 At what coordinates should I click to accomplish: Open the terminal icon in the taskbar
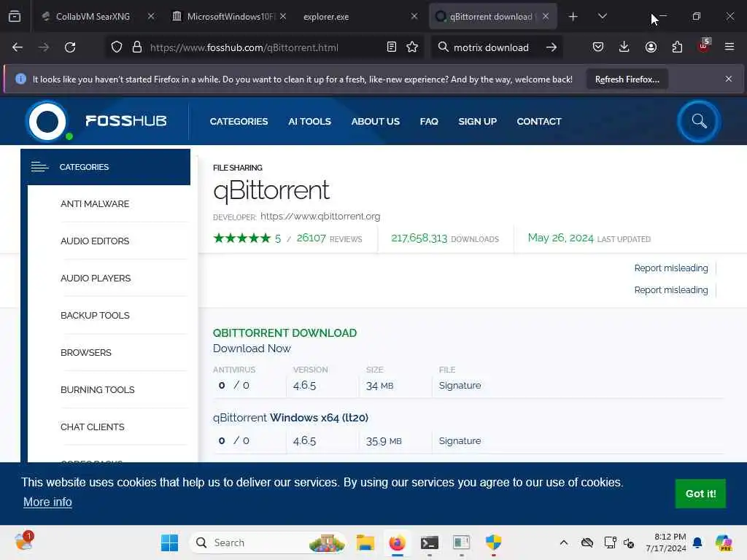[429, 542]
